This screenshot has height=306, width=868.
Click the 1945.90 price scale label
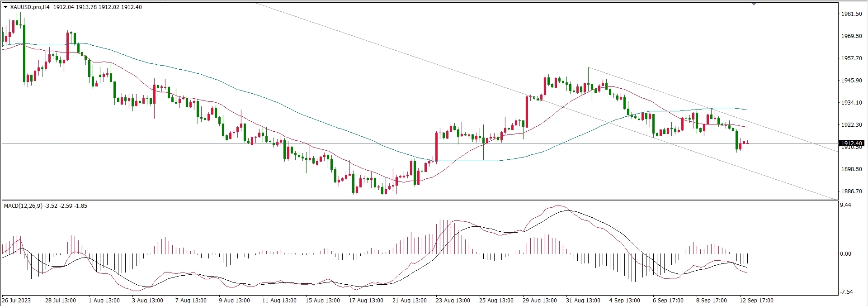pos(851,81)
